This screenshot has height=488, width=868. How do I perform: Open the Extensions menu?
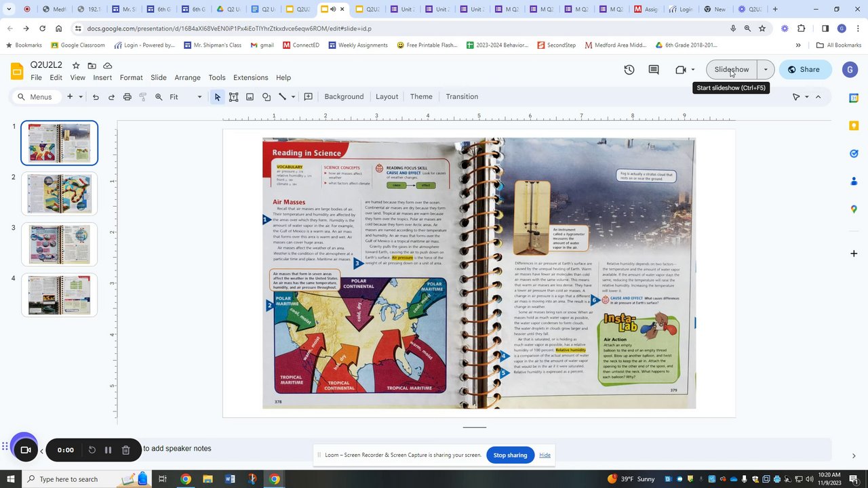pyautogui.click(x=250, y=77)
